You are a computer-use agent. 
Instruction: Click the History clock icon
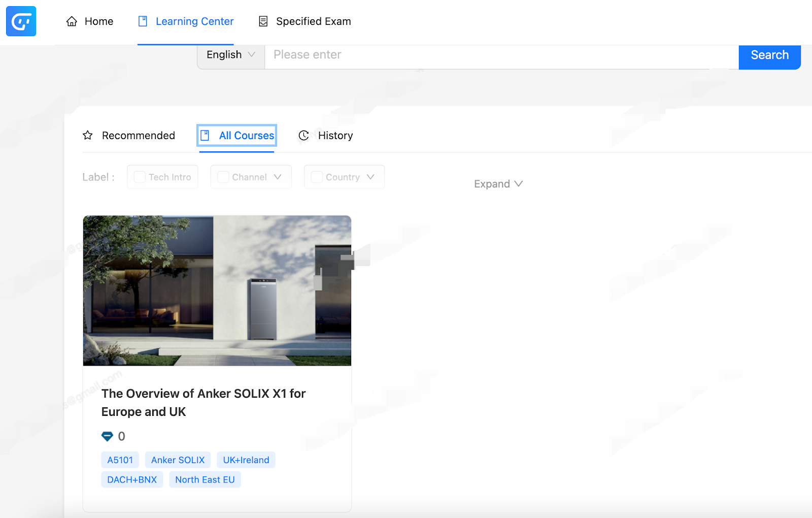click(x=303, y=135)
